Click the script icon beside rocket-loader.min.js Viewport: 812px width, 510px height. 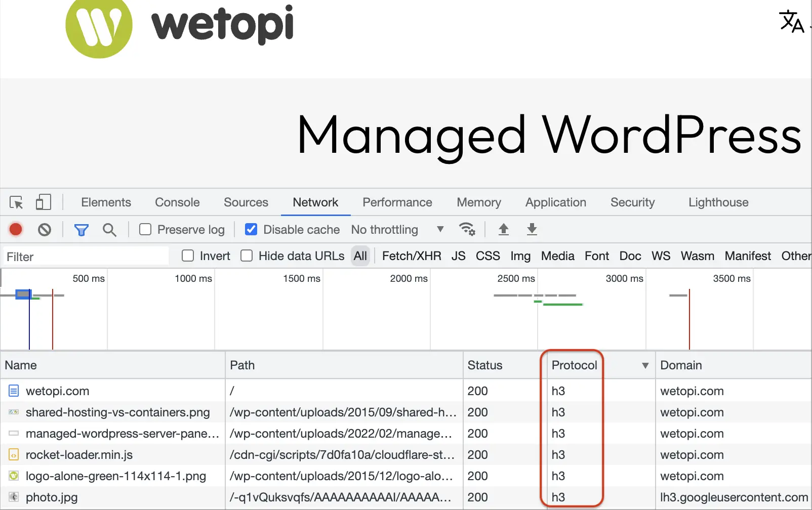(14, 455)
